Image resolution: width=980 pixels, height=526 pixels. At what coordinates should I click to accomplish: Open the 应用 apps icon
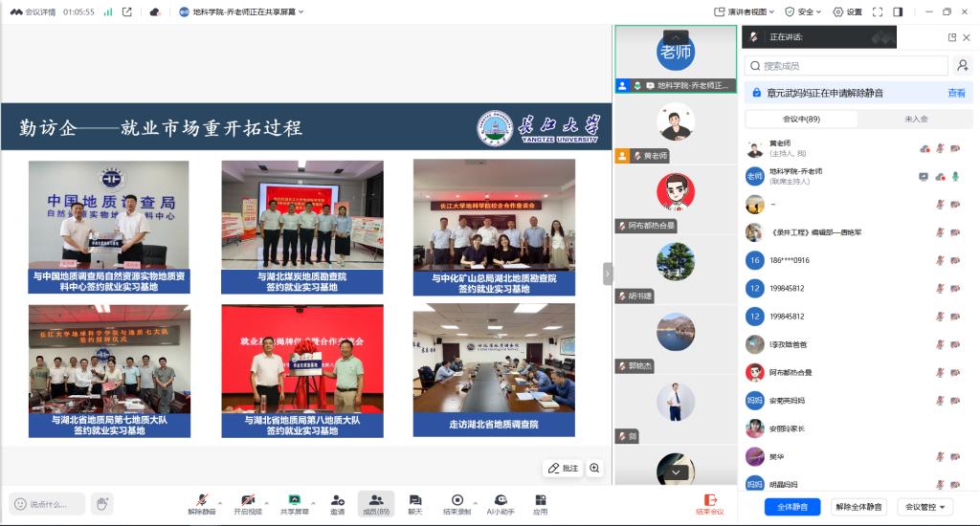(x=541, y=500)
